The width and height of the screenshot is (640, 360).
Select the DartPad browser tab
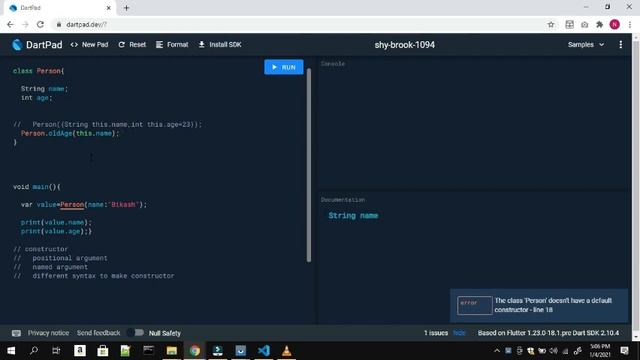coord(60,8)
